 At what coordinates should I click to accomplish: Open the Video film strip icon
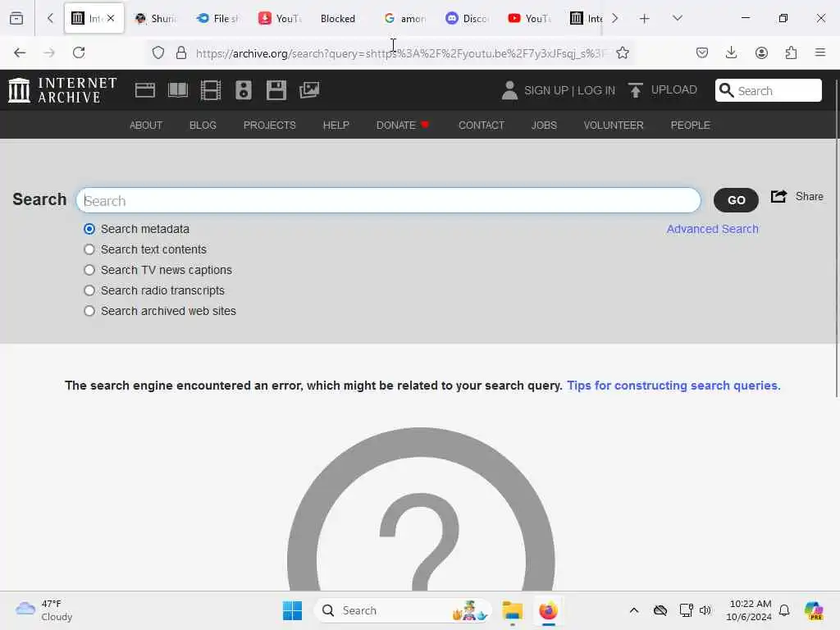tap(211, 90)
